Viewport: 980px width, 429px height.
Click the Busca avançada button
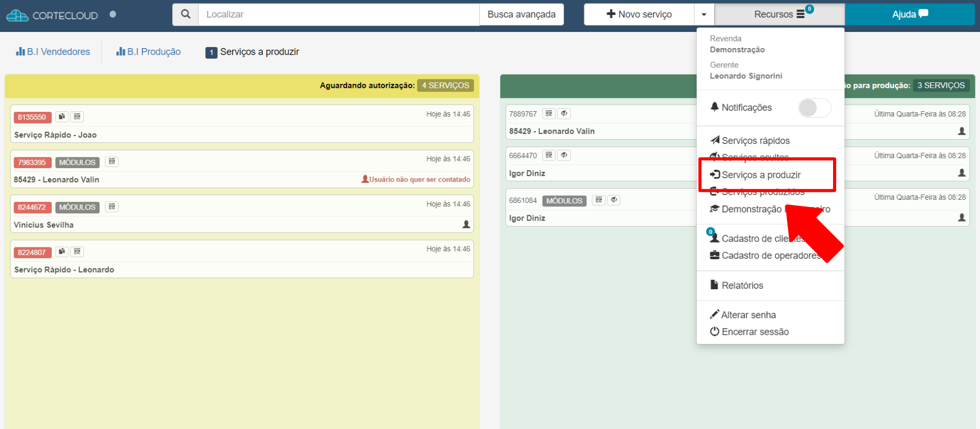[522, 14]
